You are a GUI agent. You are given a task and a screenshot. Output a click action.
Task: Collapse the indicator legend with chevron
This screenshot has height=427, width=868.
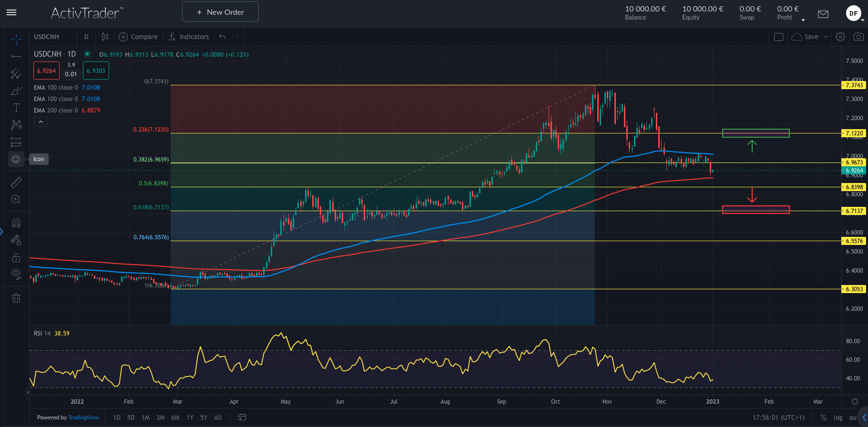41,122
